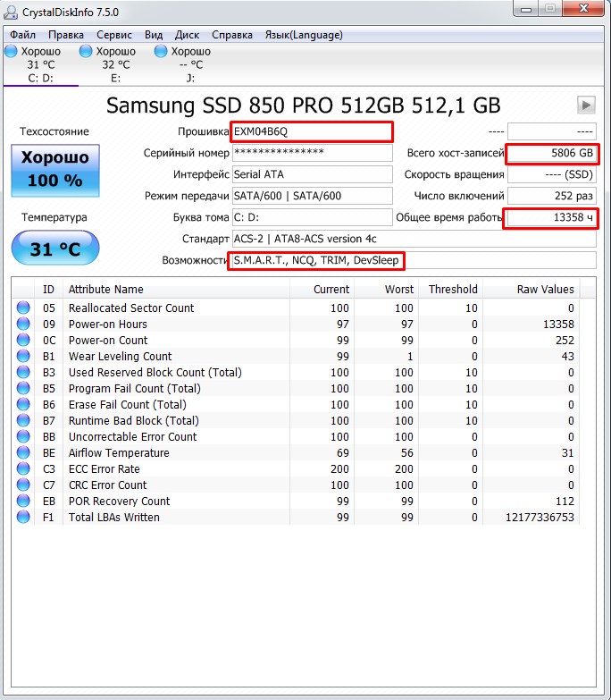Open the Сервис menu
This screenshot has height=700, width=611.
coord(114,35)
